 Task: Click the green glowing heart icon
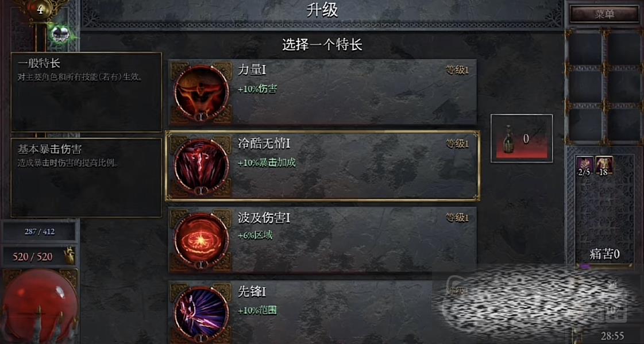(x=61, y=33)
